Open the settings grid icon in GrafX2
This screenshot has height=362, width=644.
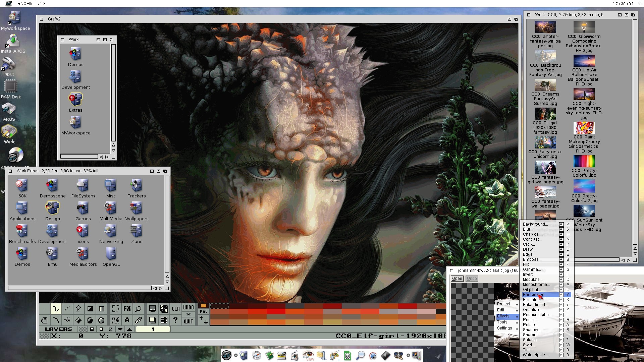(x=164, y=320)
